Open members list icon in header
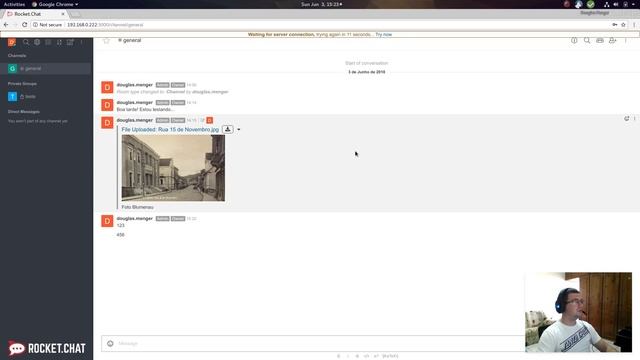 click(x=612, y=40)
